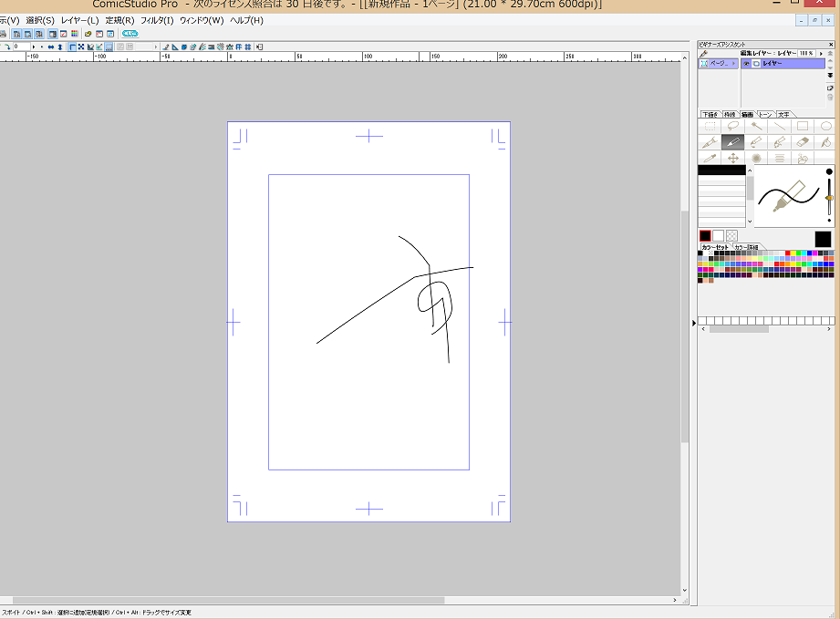This screenshot has width=840, height=619.
Task: Click the rotation angle input field
Action: click(x=20, y=46)
